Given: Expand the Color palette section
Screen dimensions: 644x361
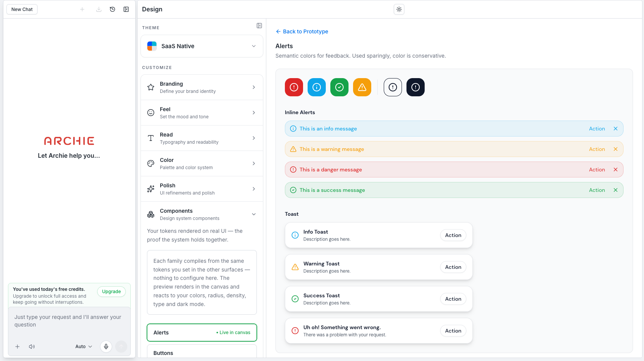Looking at the screenshot, I should [202, 163].
